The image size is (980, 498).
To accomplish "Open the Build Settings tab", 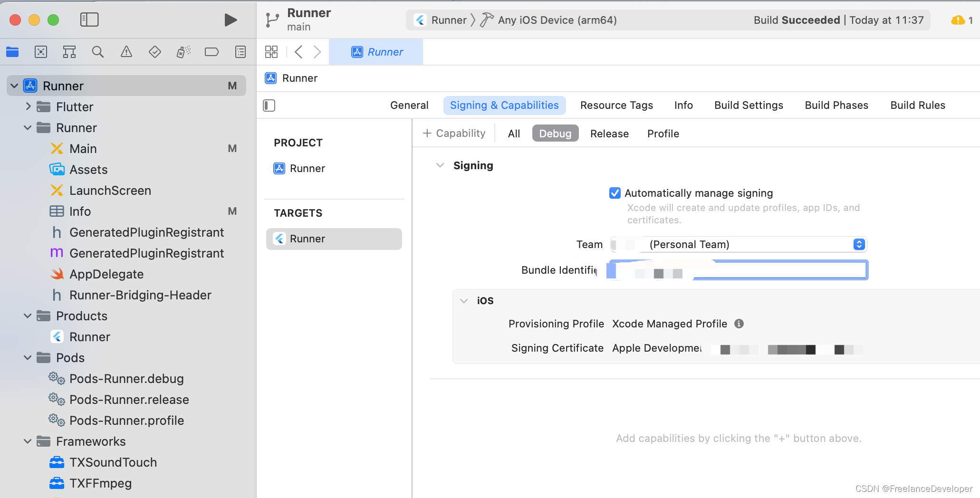I will pyautogui.click(x=749, y=105).
